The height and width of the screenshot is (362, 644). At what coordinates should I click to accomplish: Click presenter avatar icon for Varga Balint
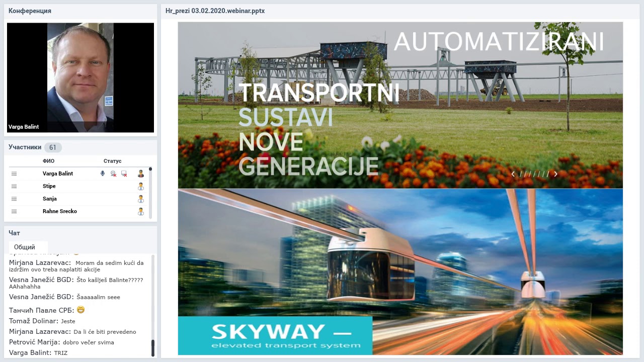pyautogui.click(x=141, y=173)
